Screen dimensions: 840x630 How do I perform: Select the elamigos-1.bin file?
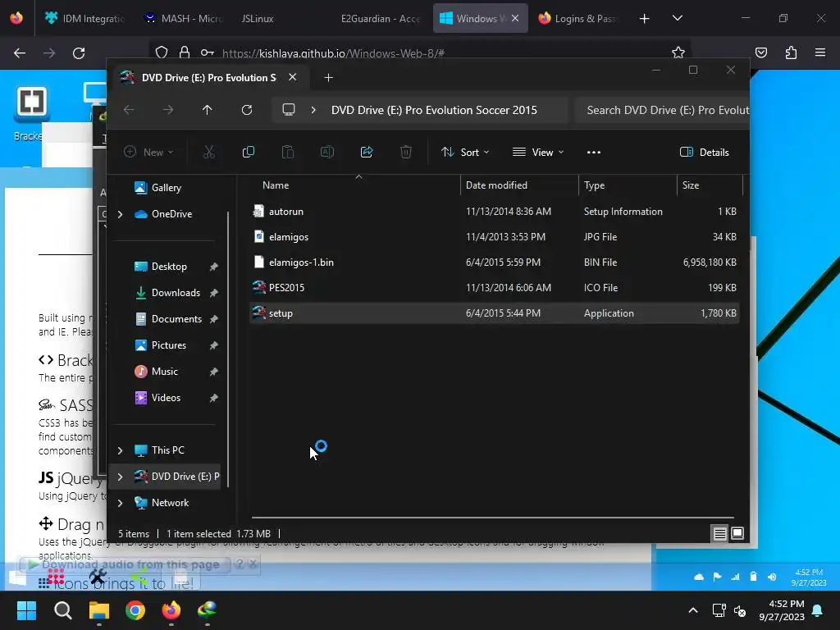pos(494,262)
